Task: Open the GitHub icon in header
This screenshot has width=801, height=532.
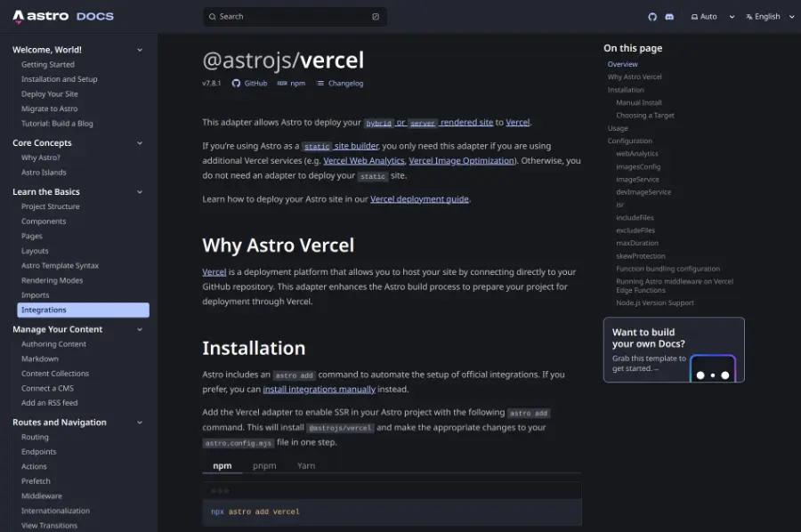Action: tap(652, 17)
